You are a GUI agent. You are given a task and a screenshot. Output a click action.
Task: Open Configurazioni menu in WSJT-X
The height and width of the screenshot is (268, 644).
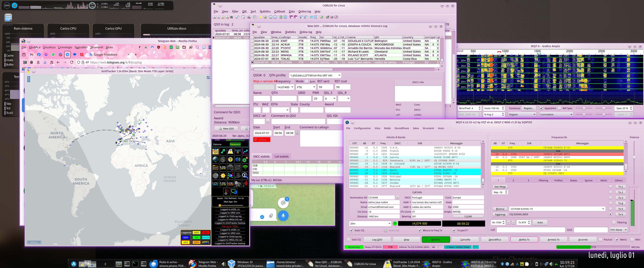click(362, 128)
